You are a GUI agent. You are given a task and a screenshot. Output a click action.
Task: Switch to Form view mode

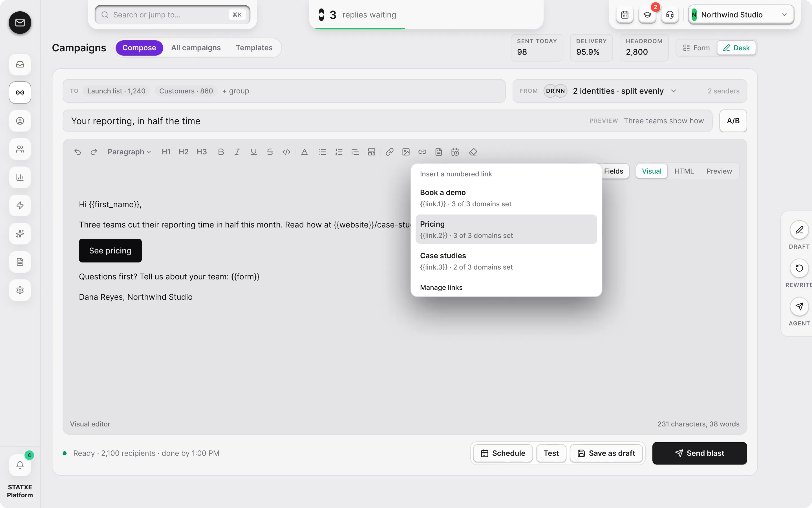(697, 48)
